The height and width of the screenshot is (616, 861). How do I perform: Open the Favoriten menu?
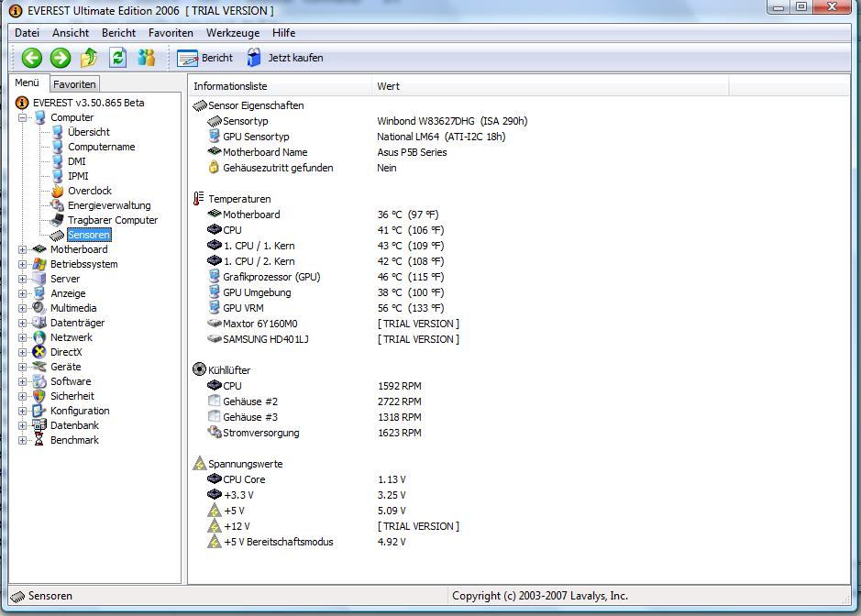coord(171,33)
